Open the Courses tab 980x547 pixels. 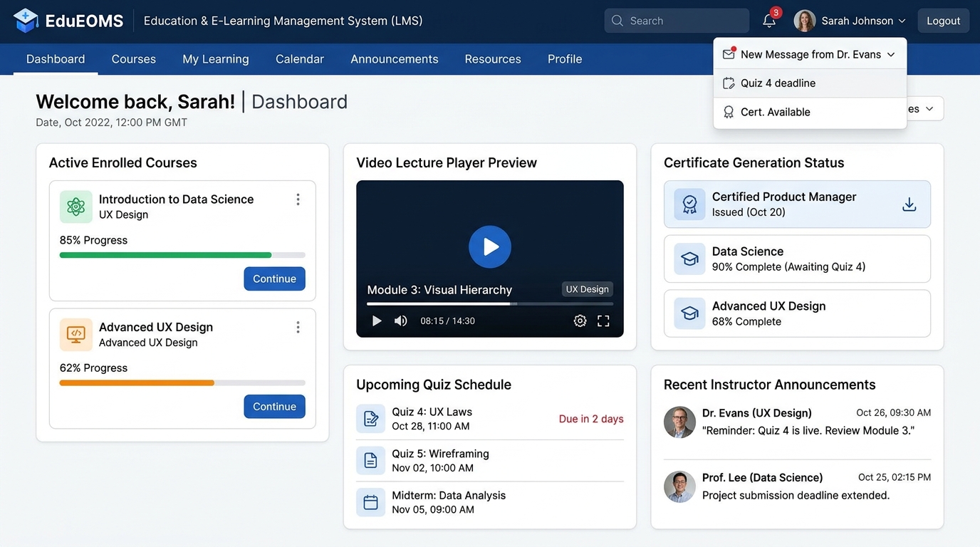click(x=134, y=59)
